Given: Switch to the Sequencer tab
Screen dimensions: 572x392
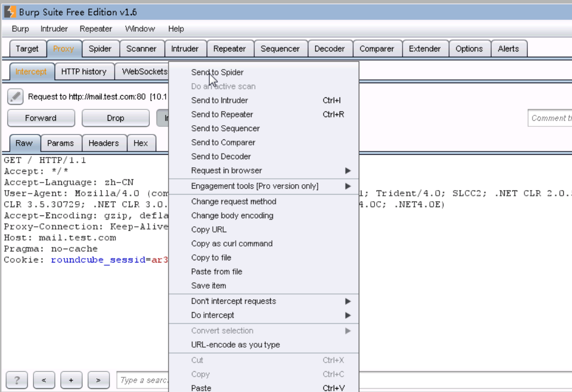Looking at the screenshot, I should coord(280,49).
